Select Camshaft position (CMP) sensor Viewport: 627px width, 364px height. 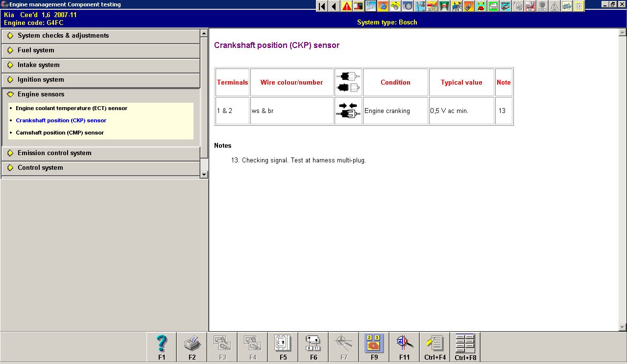point(60,133)
